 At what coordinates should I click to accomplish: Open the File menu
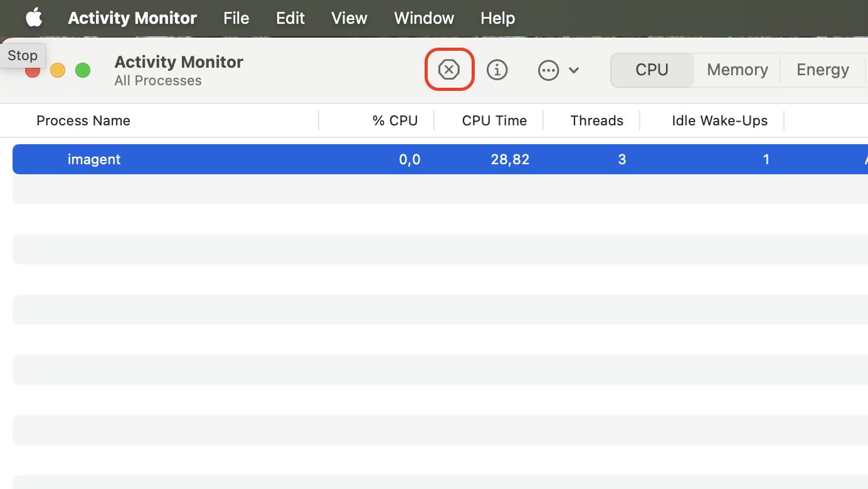(236, 18)
